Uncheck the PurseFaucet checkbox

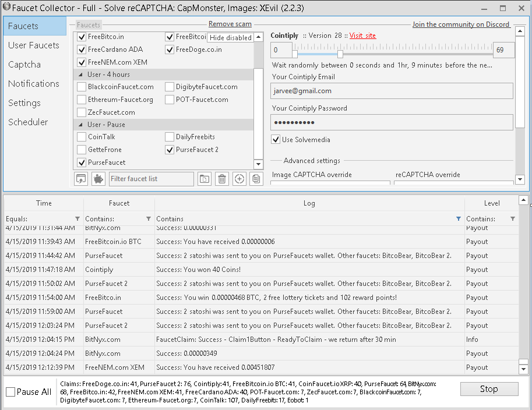82,163
